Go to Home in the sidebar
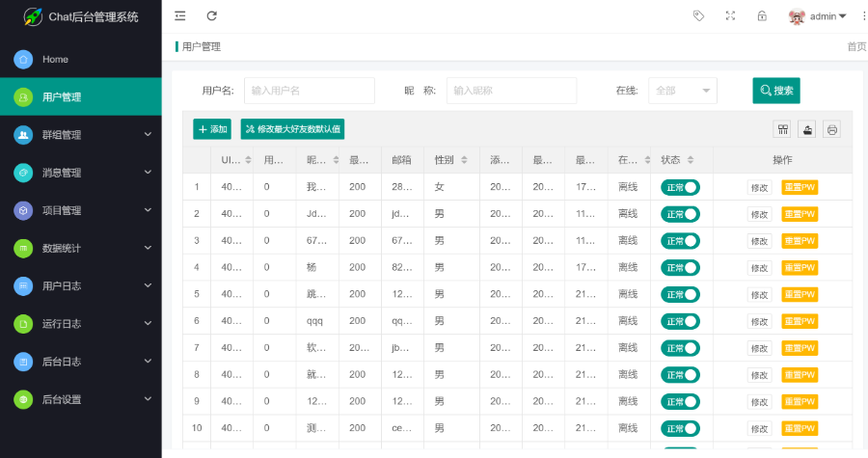This screenshot has height=458, width=868. [80, 60]
